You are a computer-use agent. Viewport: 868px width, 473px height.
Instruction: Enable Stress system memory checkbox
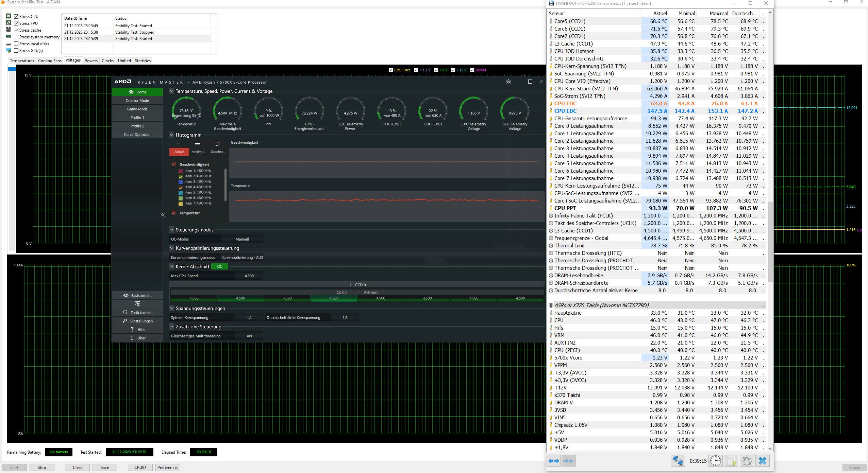16,37
